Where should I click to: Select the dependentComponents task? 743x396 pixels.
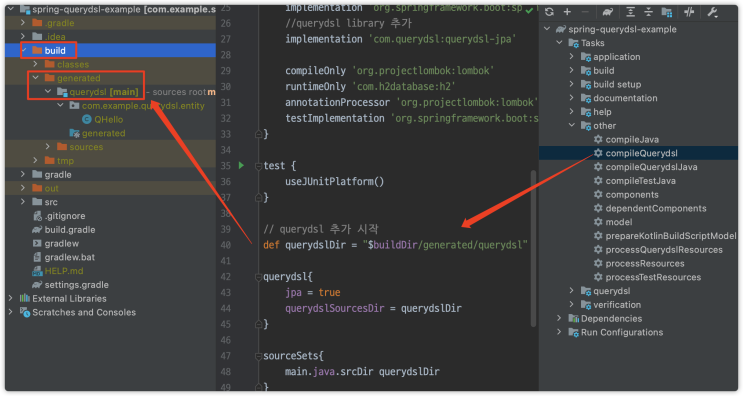click(x=656, y=208)
